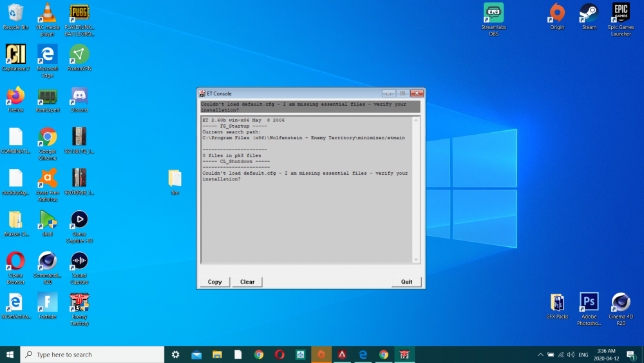
Task: Clear the ET Console log
Action: [247, 282]
